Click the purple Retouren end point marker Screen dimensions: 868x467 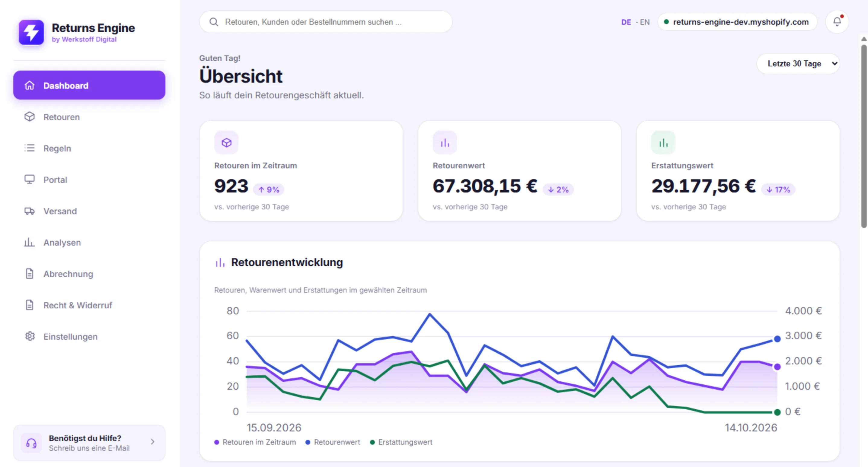click(777, 367)
